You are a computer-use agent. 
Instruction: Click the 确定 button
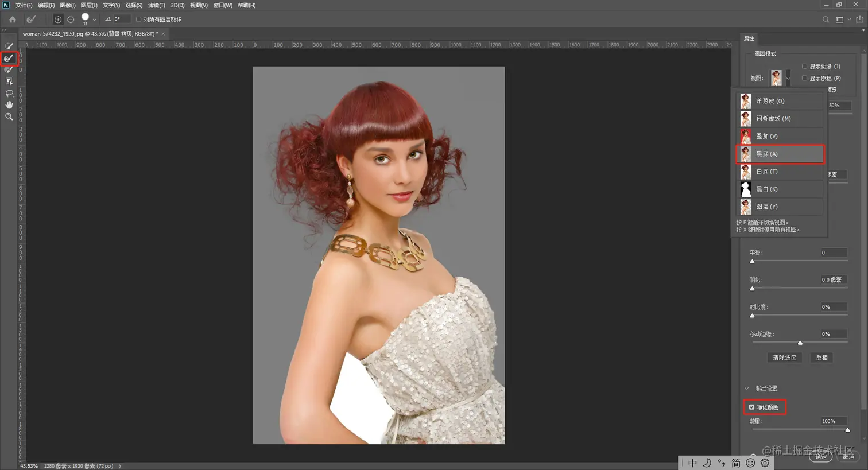pos(821,457)
